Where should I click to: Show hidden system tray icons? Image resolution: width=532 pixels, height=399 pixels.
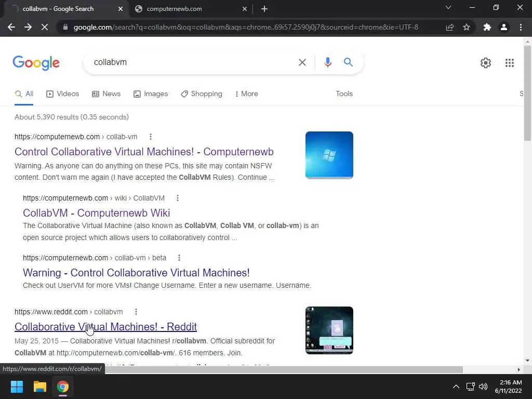(456, 387)
